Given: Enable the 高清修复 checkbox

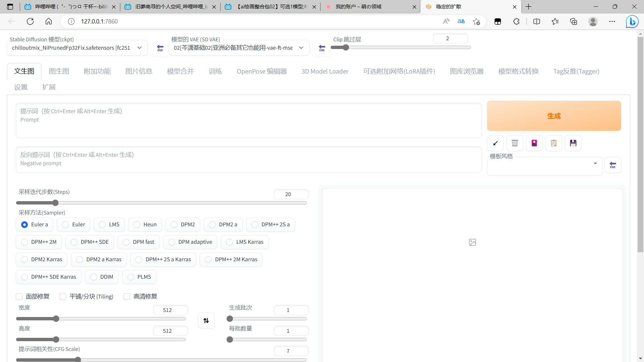Looking at the screenshot, I should pos(127,297).
